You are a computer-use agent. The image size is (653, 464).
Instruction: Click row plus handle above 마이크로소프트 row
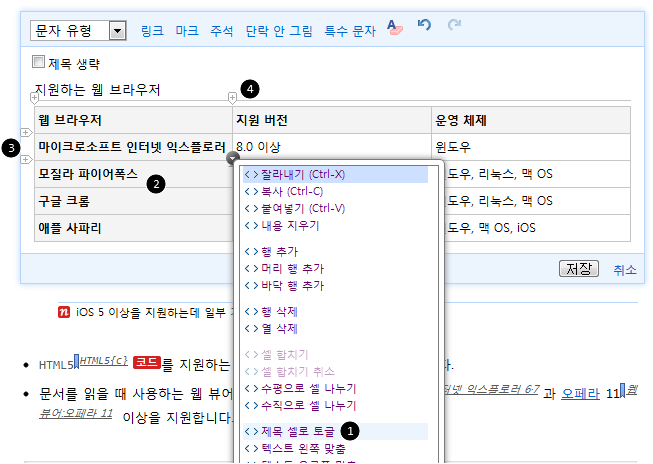(x=26, y=132)
